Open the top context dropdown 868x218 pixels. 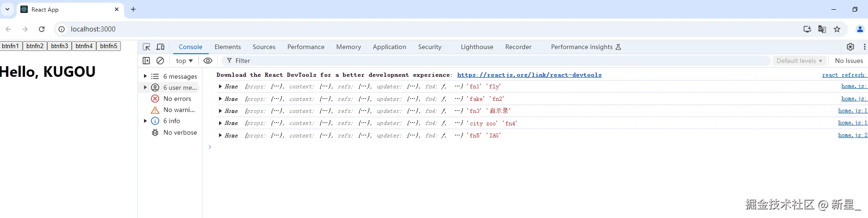pos(184,61)
